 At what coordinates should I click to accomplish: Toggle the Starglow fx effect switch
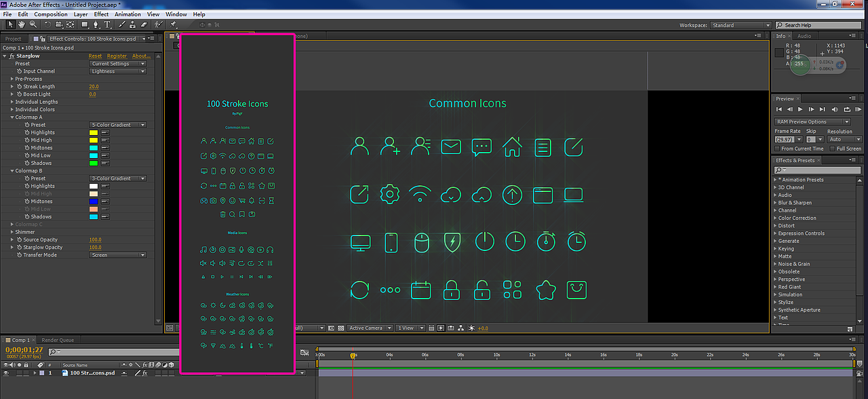click(12, 56)
